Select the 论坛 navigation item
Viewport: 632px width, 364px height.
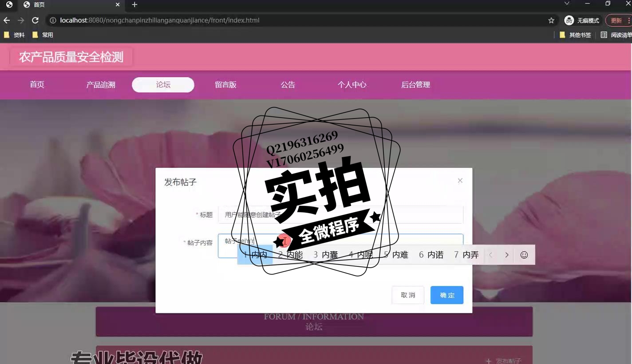(163, 85)
